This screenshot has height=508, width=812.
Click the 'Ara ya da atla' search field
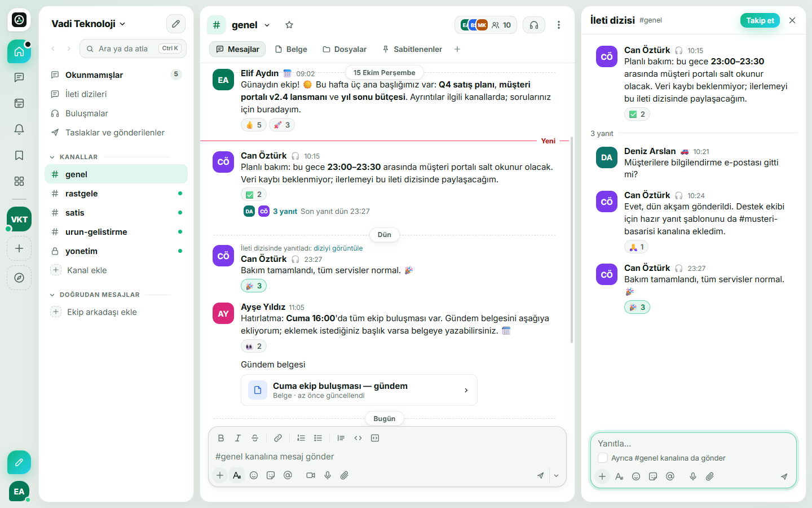tap(133, 49)
